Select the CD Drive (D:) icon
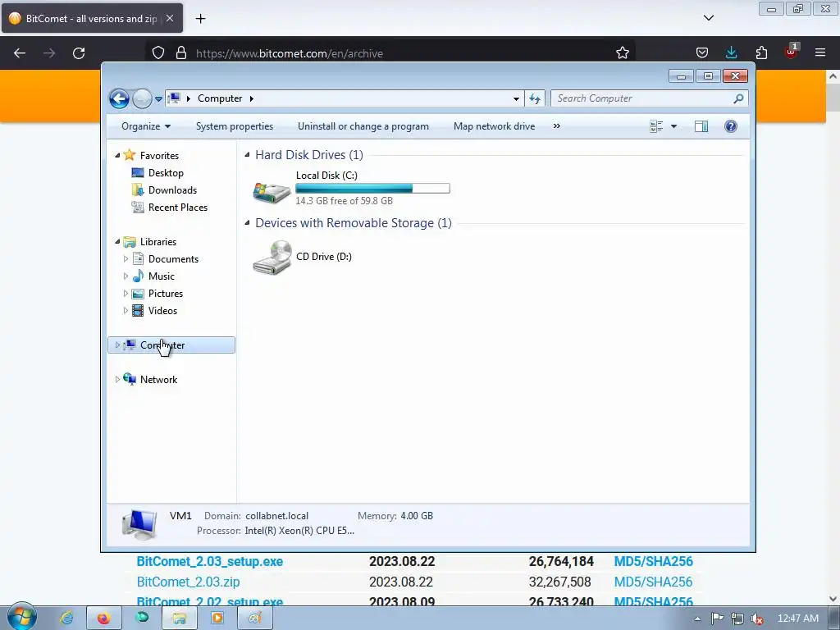This screenshot has height=630, width=840. pos(272,257)
